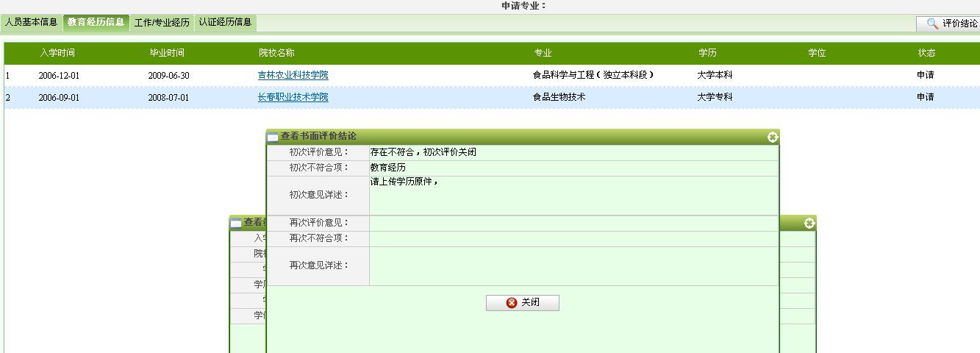Click 申请 status in row 1
This screenshot has width=980, height=353.
tap(926, 75)
